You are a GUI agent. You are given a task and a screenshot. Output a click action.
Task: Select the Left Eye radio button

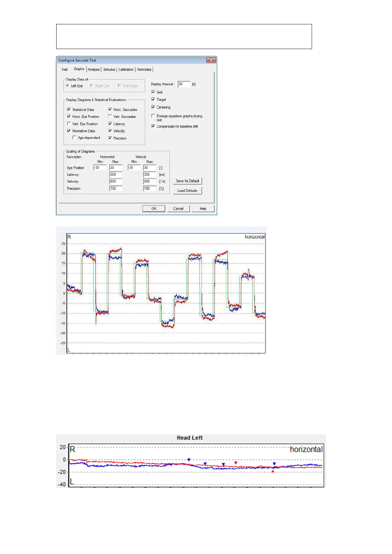tap(67, 86)
